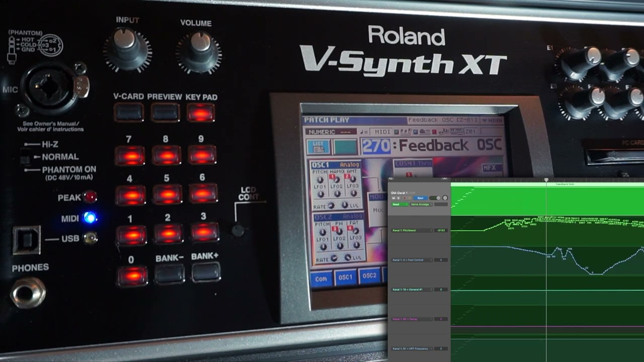Image resolution: width=644 pixels, height=362 pixels.
Task: Tap the COSM1 block header
Action: click(x=413, y=164)
